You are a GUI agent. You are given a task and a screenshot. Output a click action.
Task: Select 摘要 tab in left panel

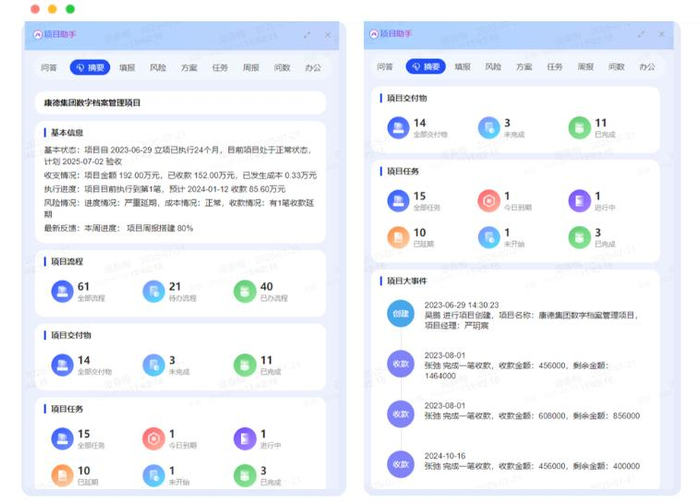point(90,67)
